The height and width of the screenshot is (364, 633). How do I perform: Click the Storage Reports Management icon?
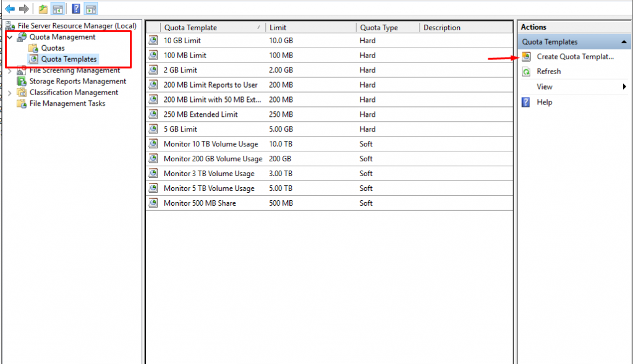point(23,82)
